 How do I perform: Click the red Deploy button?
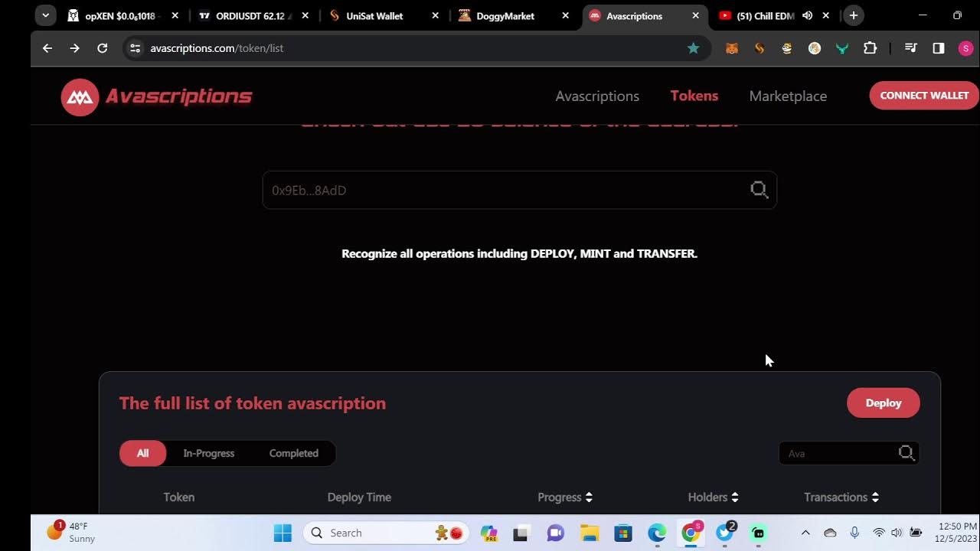click(x=883, y=403)
